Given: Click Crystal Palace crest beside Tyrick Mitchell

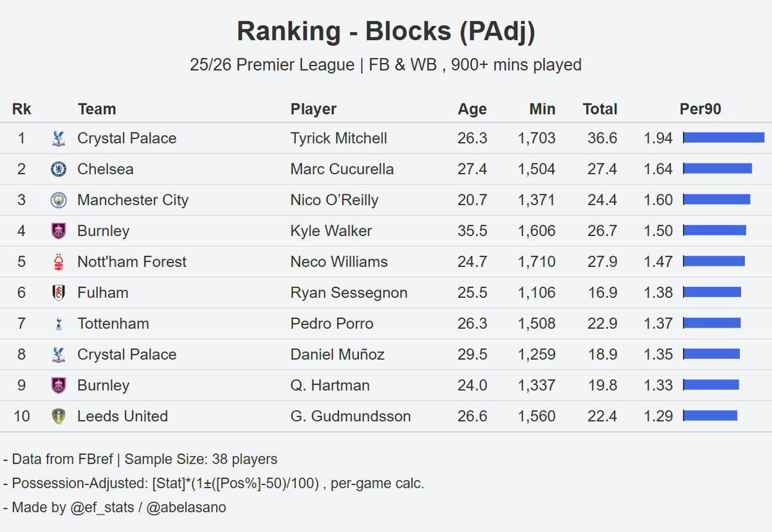Looking at the screenshot, I should coord(59,138).
